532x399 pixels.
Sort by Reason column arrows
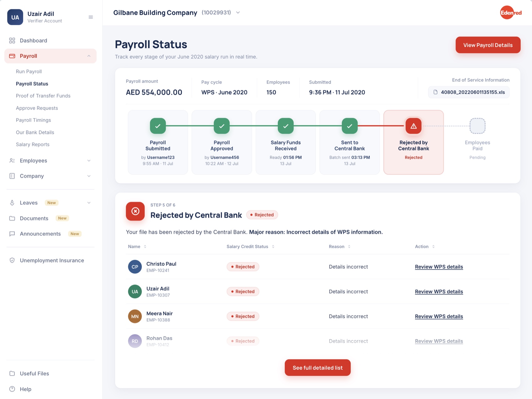[x=349, y=247]
